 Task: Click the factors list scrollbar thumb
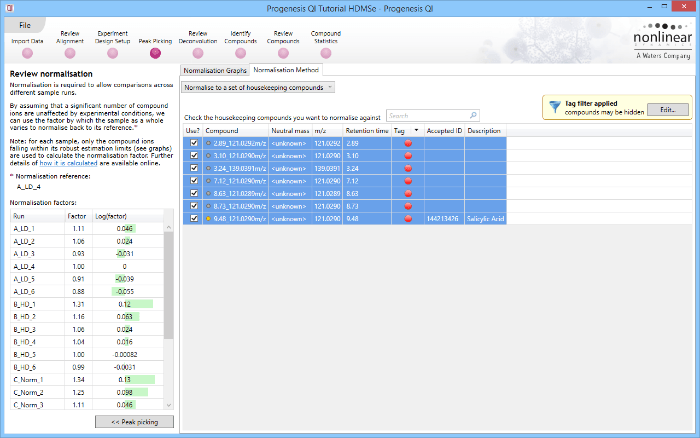169,285
